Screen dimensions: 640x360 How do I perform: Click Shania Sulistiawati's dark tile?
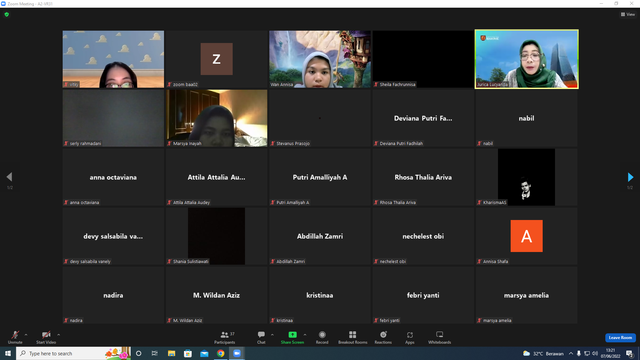pos(216,236)
